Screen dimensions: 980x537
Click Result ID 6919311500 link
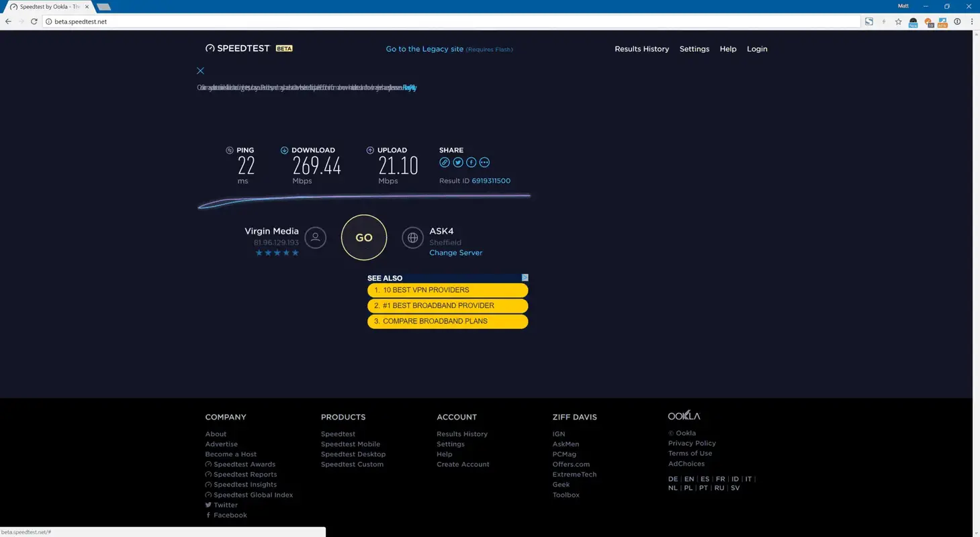click(491, 181)
